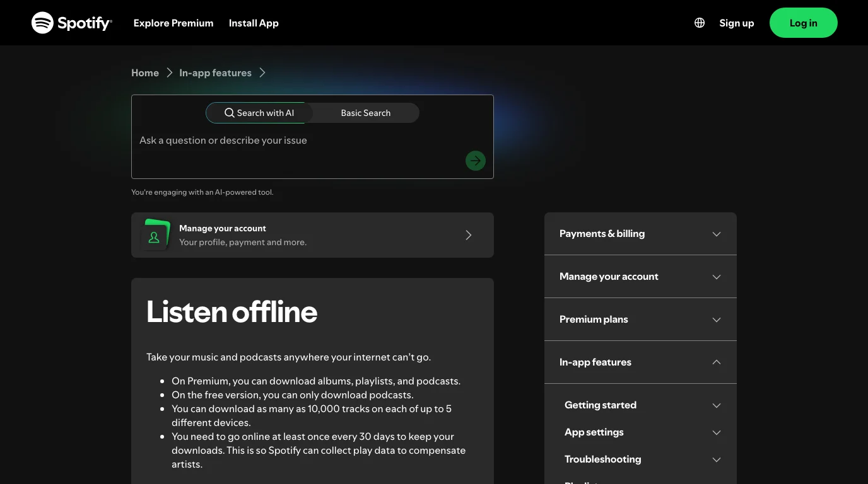Click the text 'Your profile, payment and more.'
This screenshot has width=868, height=484.
[243, 242]
